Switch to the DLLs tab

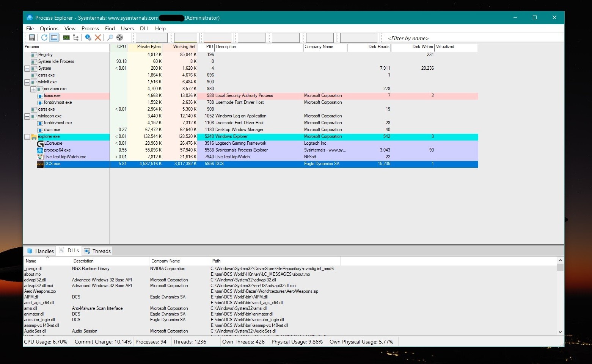click(x=69, y=251)
